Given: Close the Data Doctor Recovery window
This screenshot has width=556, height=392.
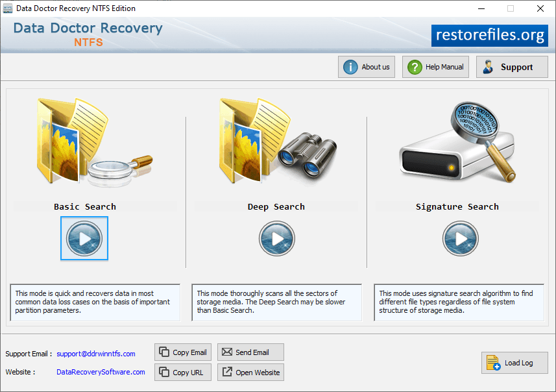Looking at the screenshot, I should tap(540, 8).
